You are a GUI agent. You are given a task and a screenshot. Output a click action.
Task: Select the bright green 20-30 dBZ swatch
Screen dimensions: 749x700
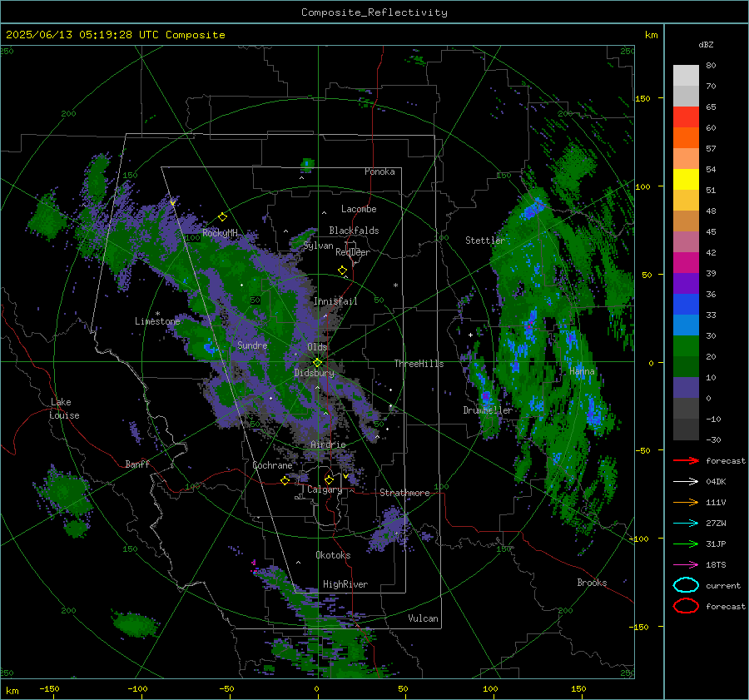686,346
